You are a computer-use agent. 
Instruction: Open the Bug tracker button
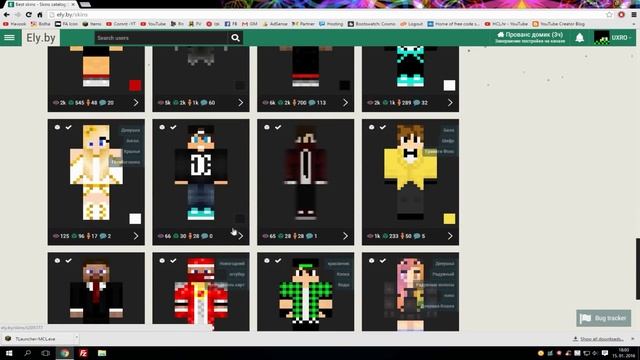coord(604,318)
